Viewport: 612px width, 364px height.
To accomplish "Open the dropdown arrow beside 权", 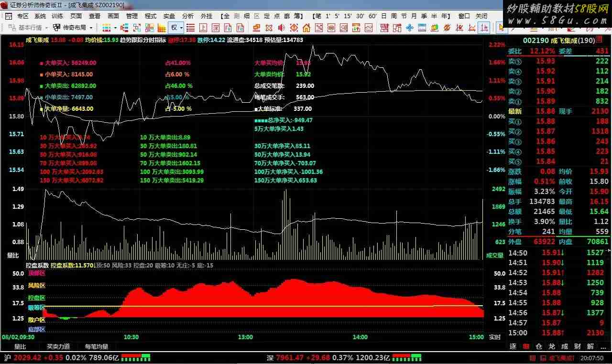I will tap(182, 28).
